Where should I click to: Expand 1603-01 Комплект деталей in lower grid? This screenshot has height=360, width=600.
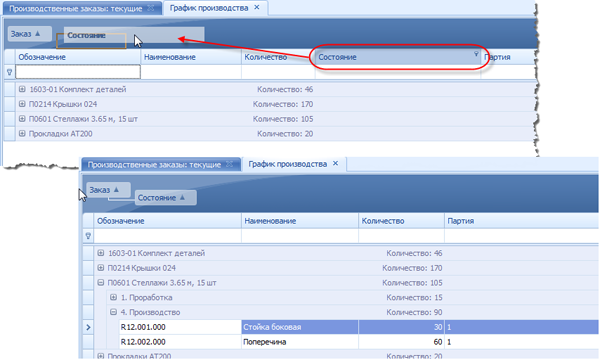coord(101,253)
